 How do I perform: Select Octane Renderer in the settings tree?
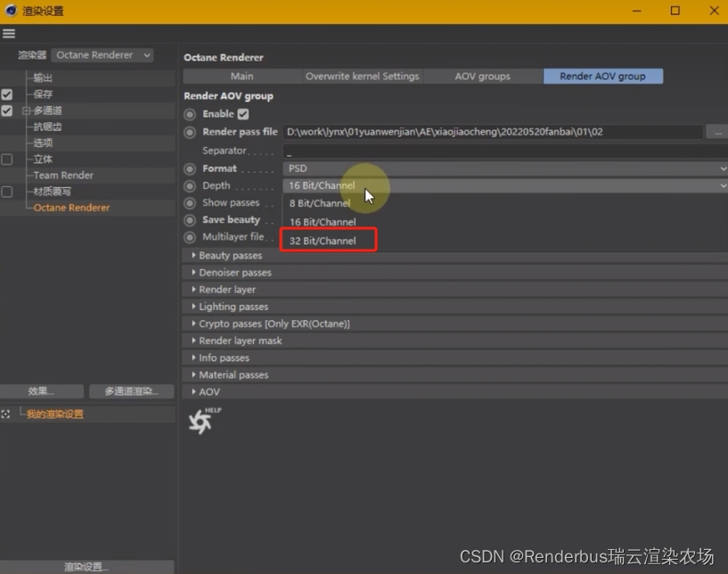tap(71, 208)
